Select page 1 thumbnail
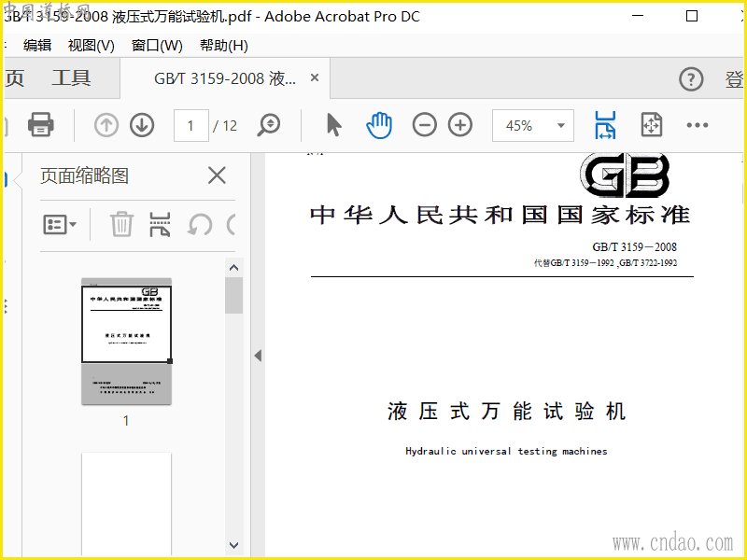 click(x=126, y=341)
